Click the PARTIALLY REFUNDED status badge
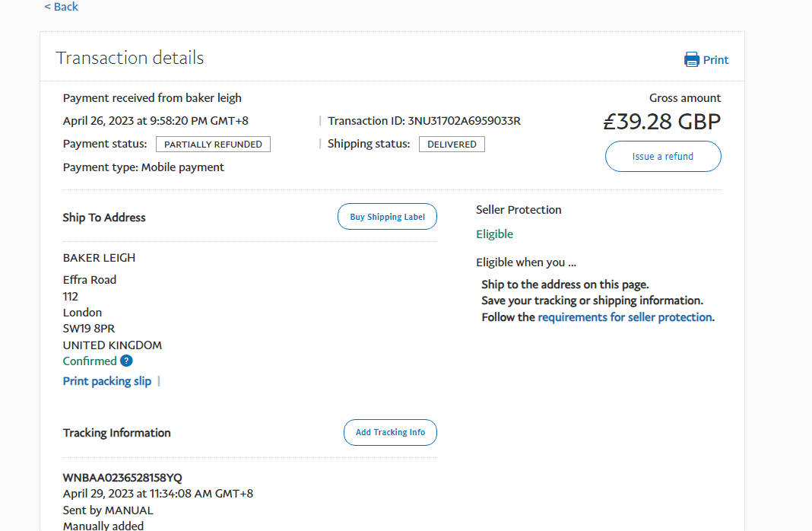Viewport: 812px width, 531px height. (x=213, y=145)
